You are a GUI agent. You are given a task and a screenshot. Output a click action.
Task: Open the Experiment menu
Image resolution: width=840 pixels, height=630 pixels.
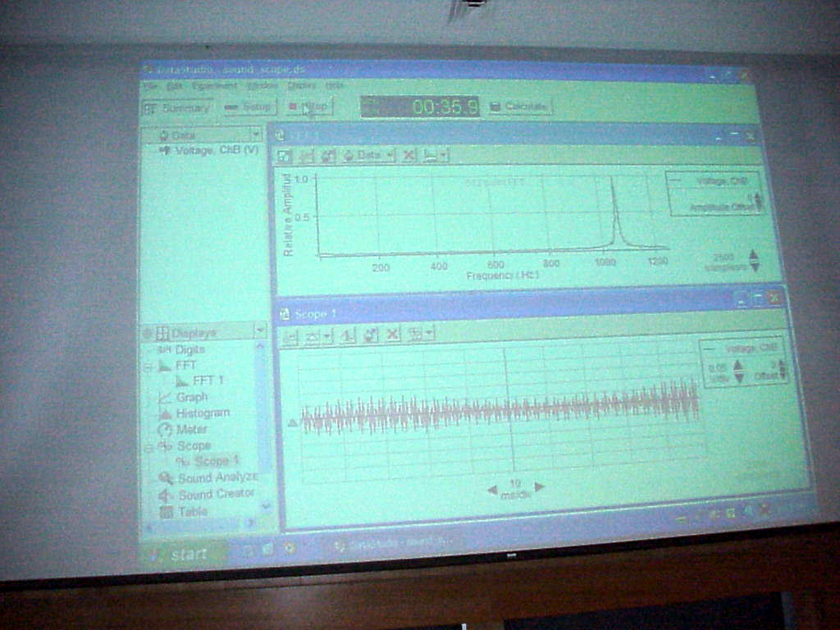[214, 85]
